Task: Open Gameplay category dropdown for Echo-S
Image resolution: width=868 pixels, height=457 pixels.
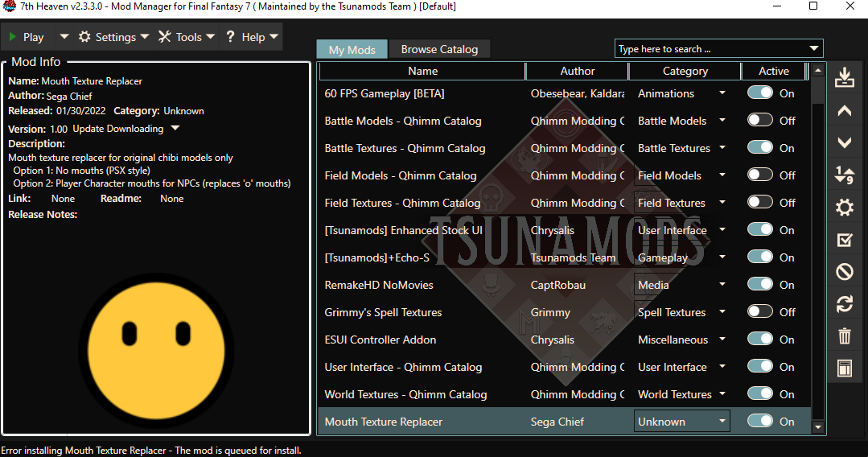Action: pyautogui.click(x=722, y=257)
